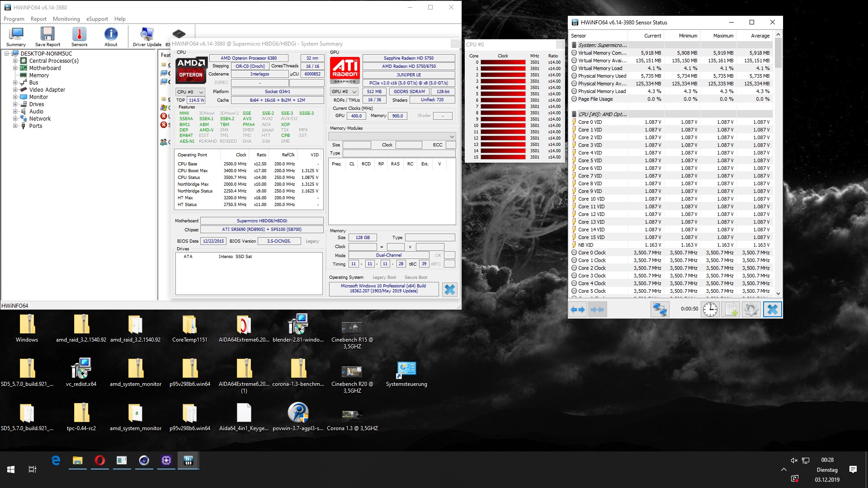Open the eSupport menu
This screenshot has width=868, height=488.
(97, 19)
